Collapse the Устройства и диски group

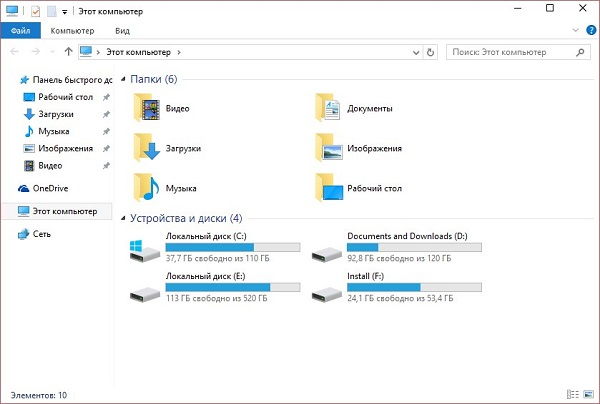123,217
